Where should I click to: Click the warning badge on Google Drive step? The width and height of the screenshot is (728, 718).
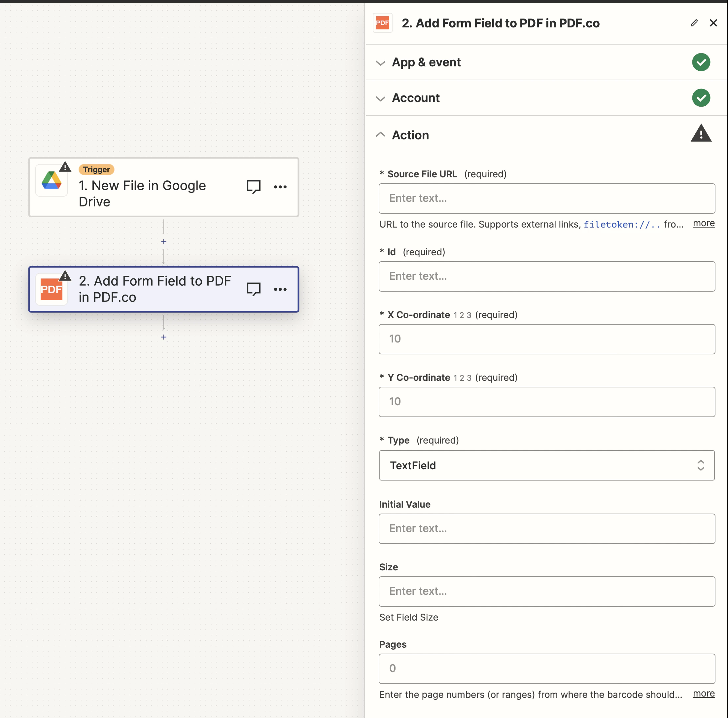point(65,167)
